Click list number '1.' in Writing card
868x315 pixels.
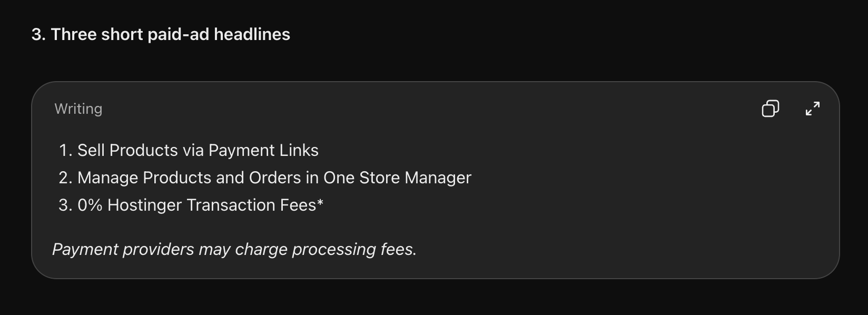point(65,150)
